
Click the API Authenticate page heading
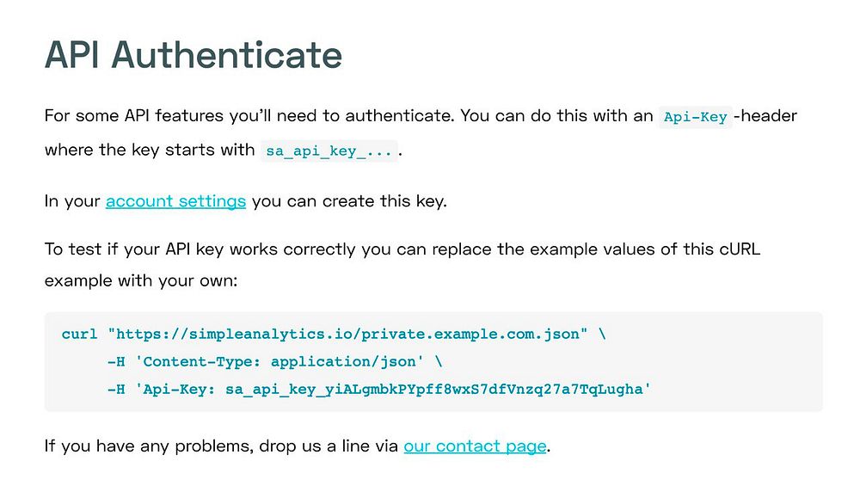click(193, 55)
